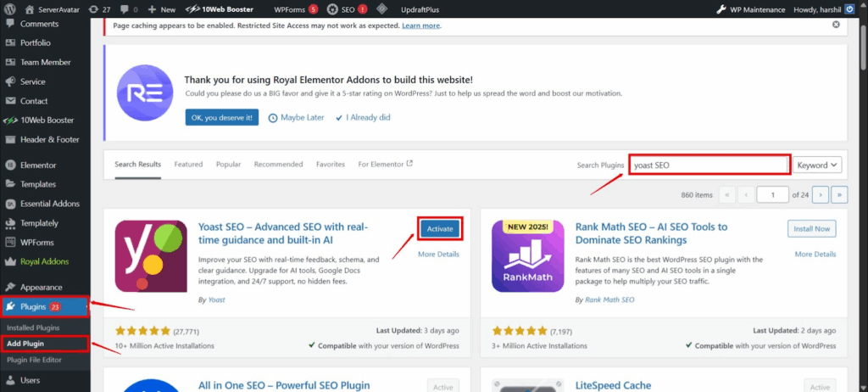
Task: Activate the Yoast SEO plugin
Action: click(440, 229)
